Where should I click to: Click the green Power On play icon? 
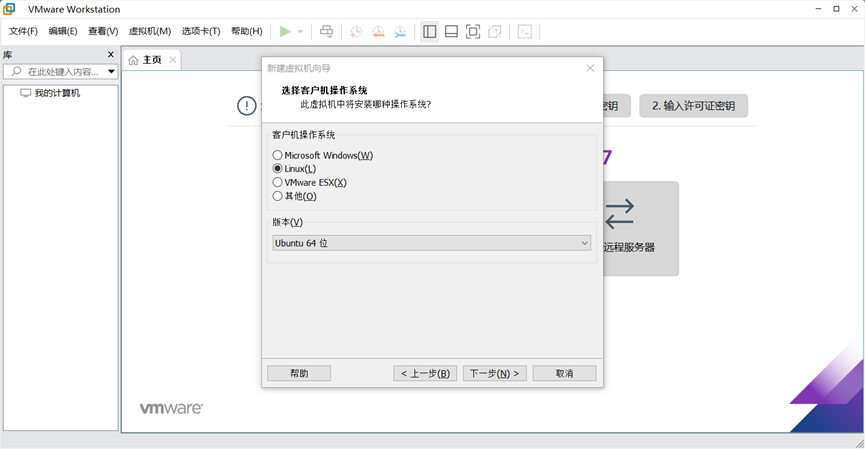(285, 31)
